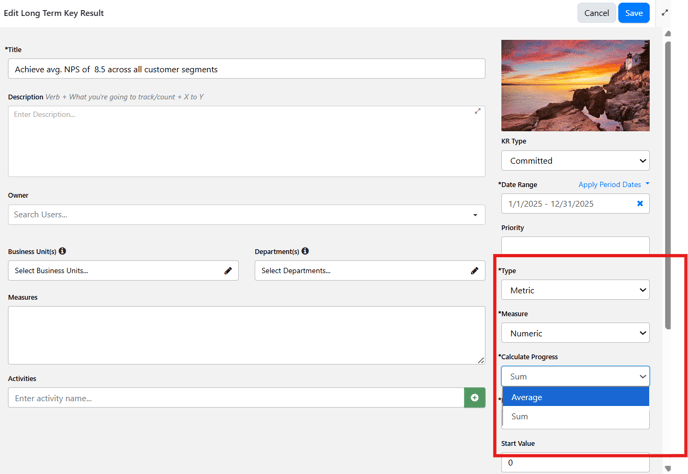Click the lighthouse sunset thumbnail image

[x=575, y=86]
